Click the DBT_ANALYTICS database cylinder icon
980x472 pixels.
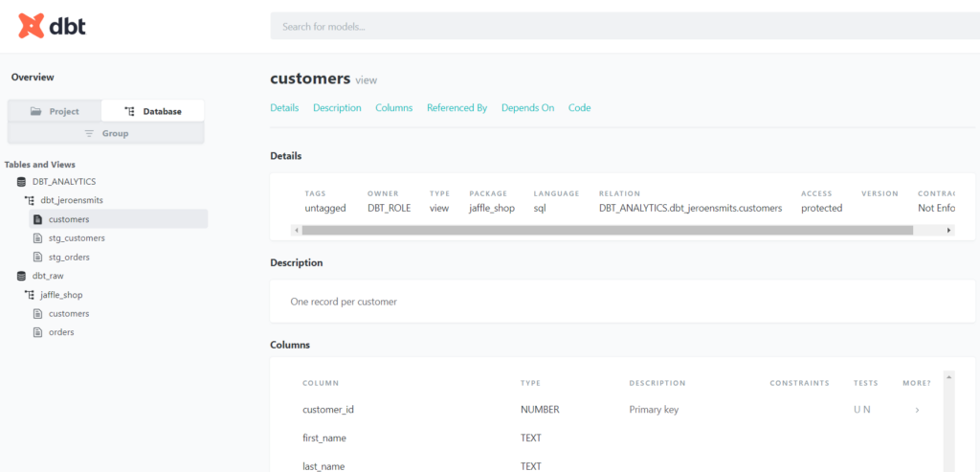[x=22, y=182]
